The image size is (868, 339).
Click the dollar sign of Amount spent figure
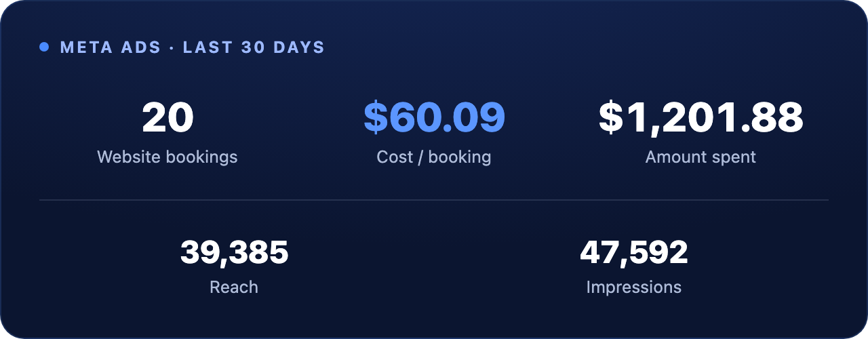click(x=610, y=118)
